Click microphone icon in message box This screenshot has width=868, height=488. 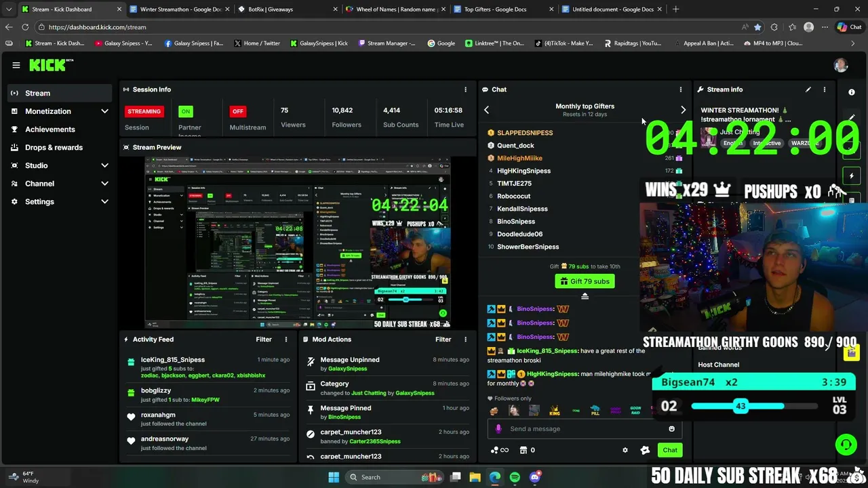coord(498,428)
